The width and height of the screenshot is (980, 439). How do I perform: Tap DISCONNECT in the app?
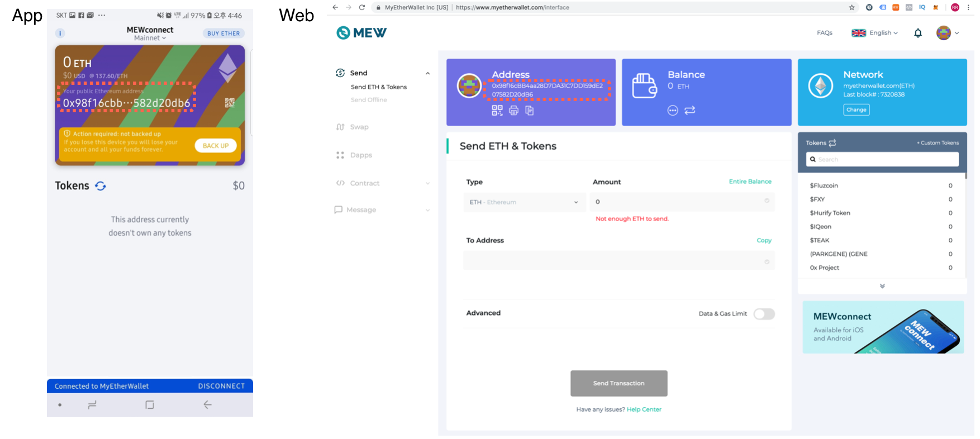(x=221, y=386)
